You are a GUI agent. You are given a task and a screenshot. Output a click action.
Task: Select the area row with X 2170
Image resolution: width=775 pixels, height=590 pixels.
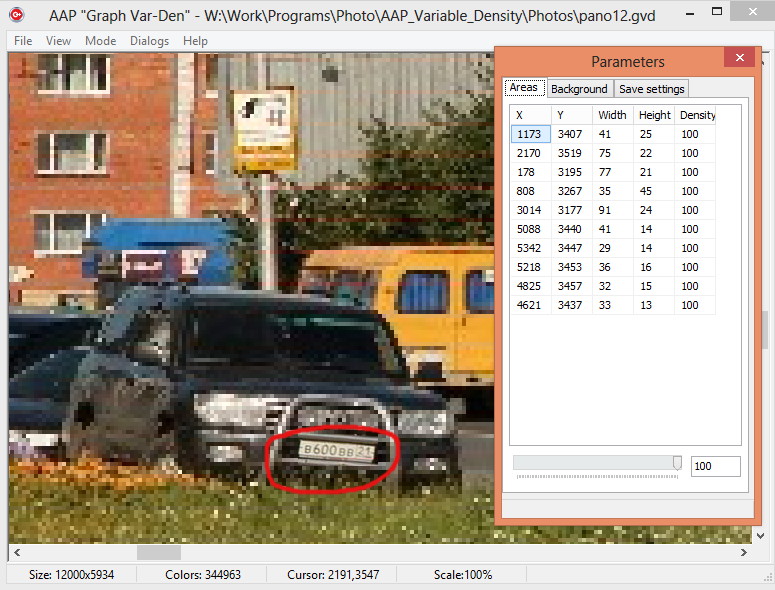pos(613,153)
